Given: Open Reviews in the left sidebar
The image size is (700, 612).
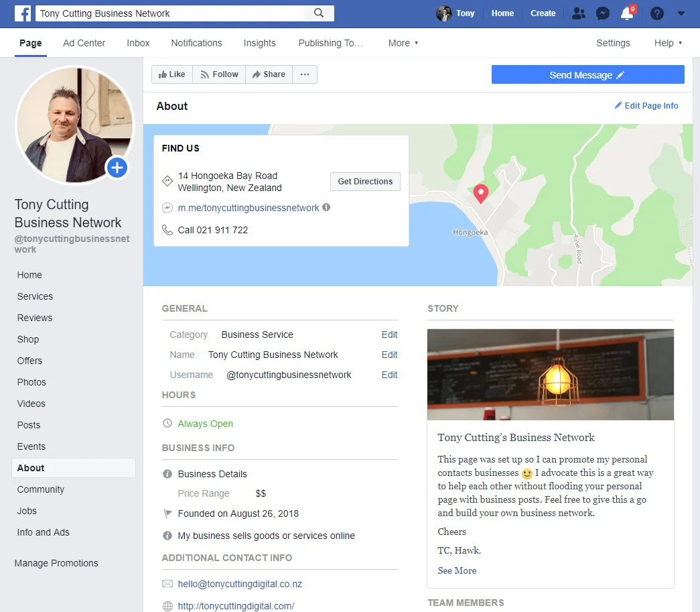Looking at the screenshot, I should pyautogui.click(x=35, y=318).
